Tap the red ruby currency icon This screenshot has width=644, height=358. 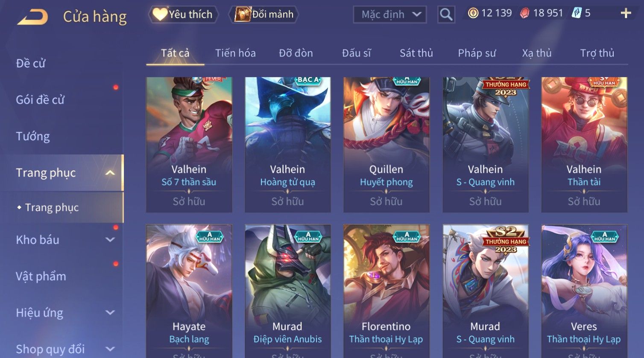(x=524, y=14)
